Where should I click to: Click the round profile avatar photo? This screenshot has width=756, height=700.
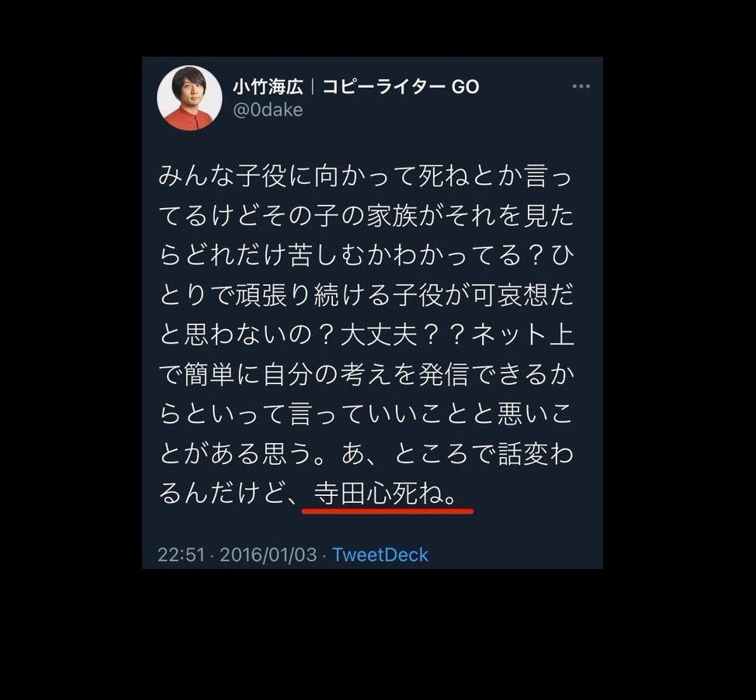coord(189,98)
